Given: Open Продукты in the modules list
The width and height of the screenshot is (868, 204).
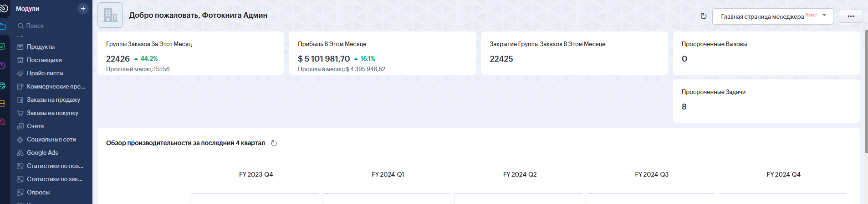Looking at the screenshot, I should (x=41, y=47).
